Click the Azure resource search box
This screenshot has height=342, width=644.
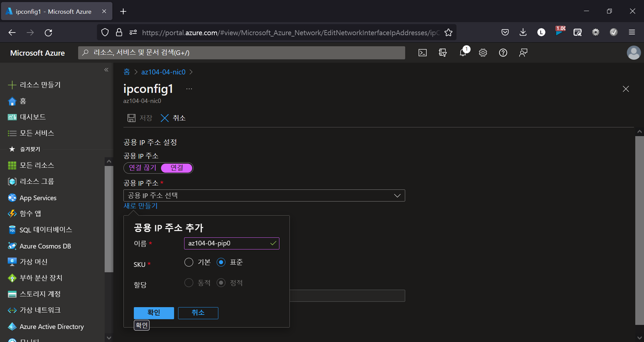[x=241, y=53]
